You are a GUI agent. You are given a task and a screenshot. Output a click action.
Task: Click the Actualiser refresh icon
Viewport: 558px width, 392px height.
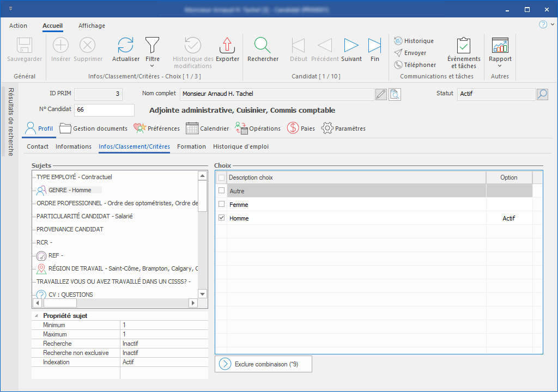(x=125, y=46)
